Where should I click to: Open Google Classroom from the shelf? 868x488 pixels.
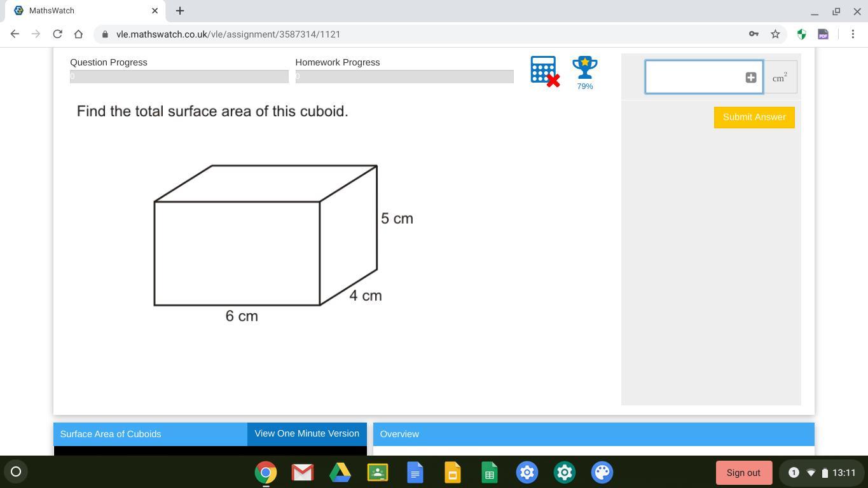click(x=378, y=472)
